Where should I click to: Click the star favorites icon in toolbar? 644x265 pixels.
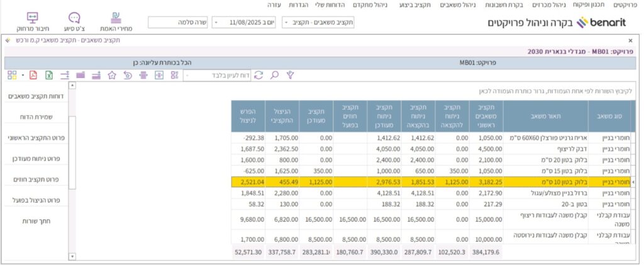pyautogui.click(x=112, y=75)
